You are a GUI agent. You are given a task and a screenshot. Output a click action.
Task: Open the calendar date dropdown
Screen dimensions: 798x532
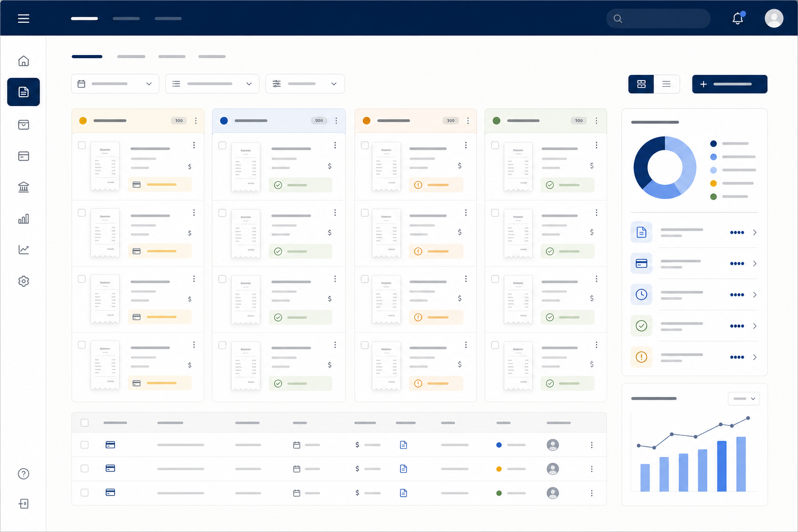[115, 84]
